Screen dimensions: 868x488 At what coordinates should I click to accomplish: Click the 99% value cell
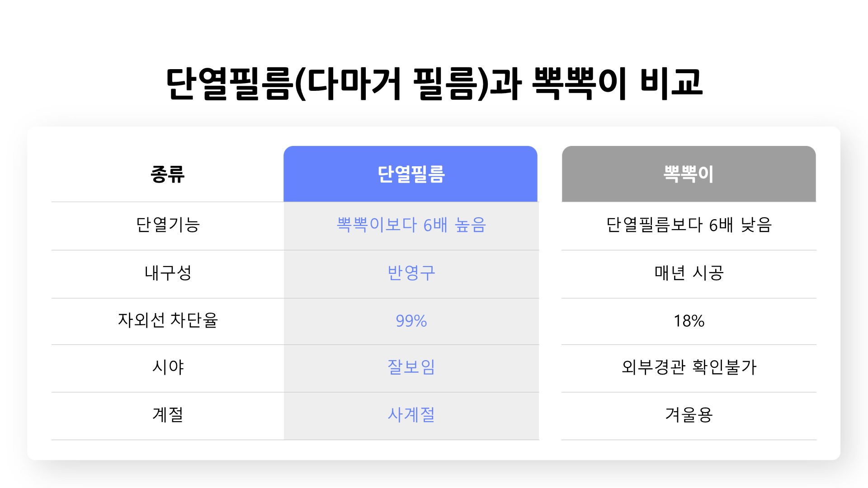coord(411,321)
